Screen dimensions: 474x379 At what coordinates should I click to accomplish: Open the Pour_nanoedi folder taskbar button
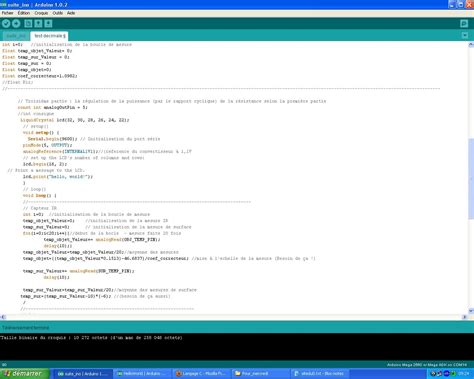pyautogui.click(x=261, y=374)
